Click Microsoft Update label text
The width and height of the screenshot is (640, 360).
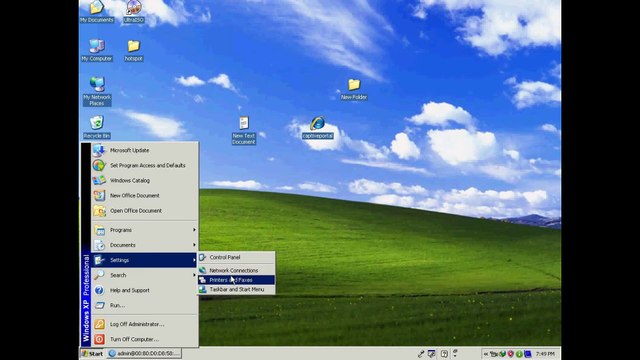tap(129, 150)
